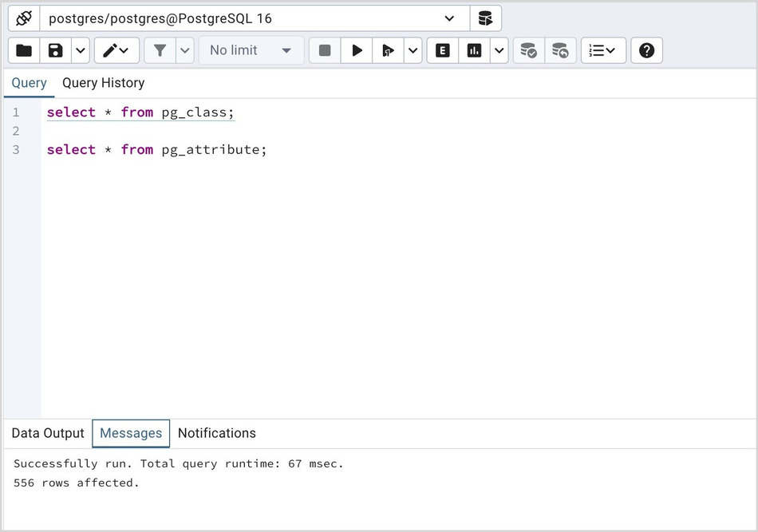Image resolution: width=758 pixels, height=532 pixels.
Task: Stop the running query
Action: pyautogui.click(x=324, y=50)
